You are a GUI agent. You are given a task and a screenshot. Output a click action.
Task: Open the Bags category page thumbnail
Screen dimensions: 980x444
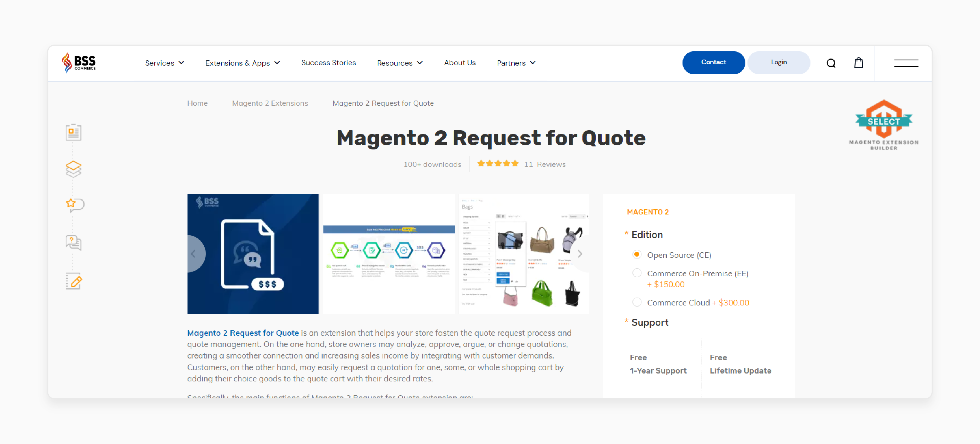pos(523,254)
